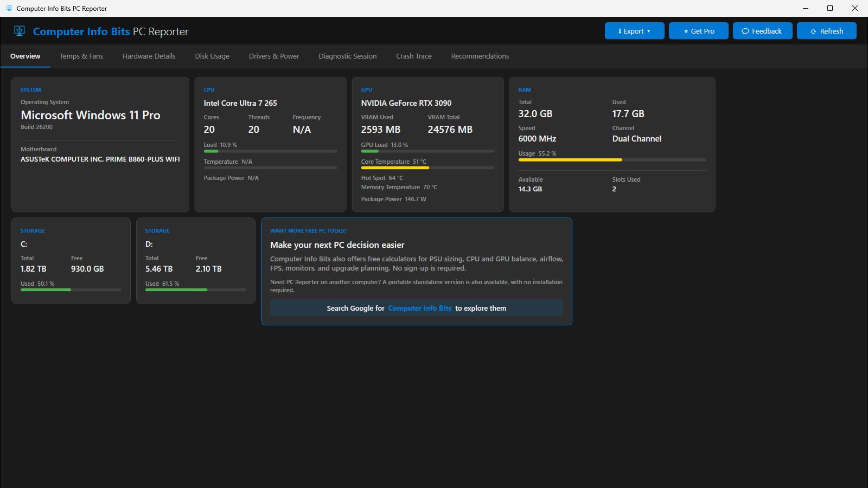
Task: Open the Export dropdown menu
Action: coord(634,31)
